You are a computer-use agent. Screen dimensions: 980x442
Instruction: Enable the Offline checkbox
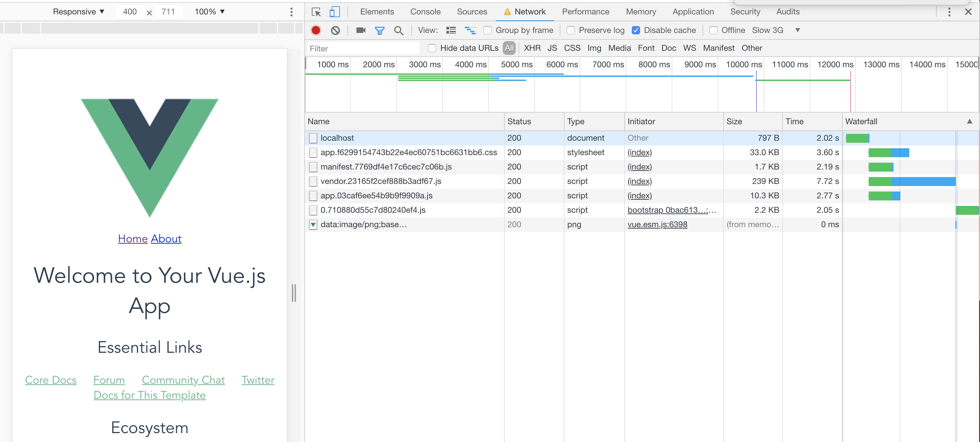tap(713, 30)
